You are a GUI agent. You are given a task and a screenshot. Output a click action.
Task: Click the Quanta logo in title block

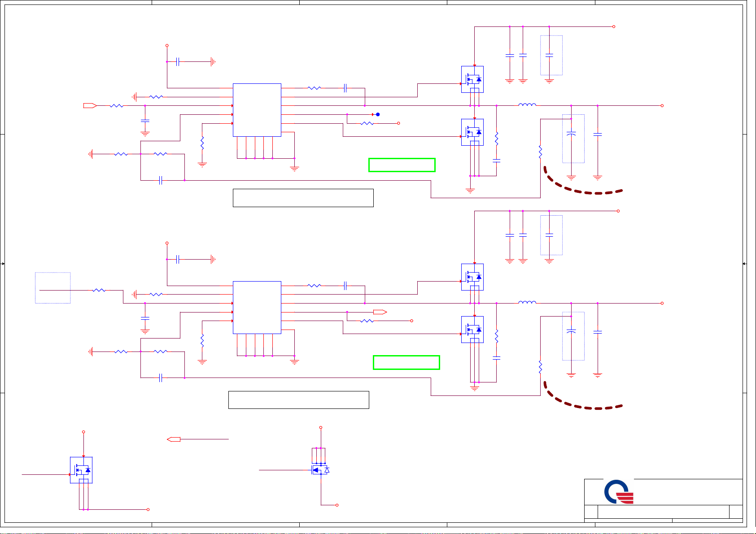click(619, 492)
